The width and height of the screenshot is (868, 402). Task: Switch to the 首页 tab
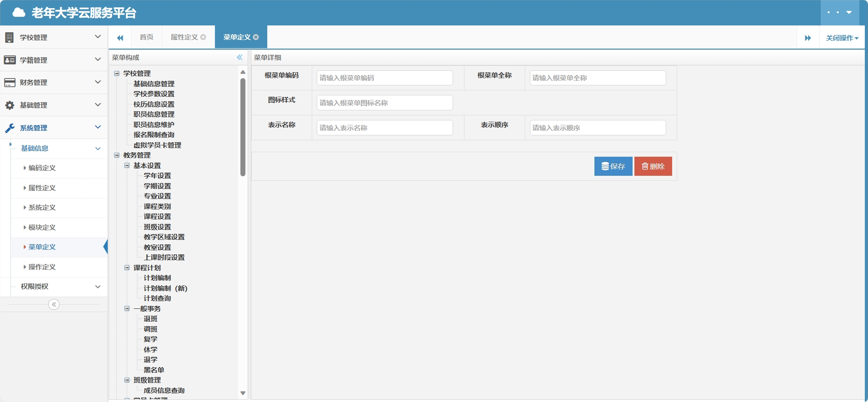(x=146, y=37)
